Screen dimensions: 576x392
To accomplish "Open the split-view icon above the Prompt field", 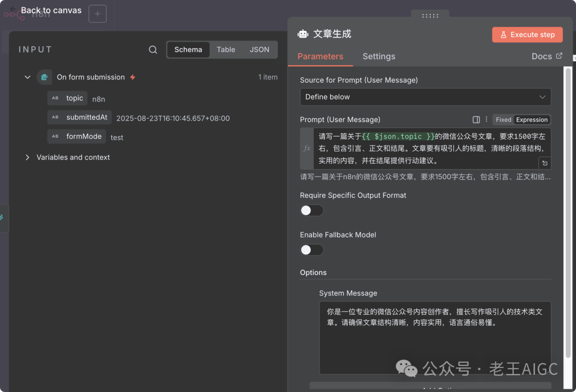I will (x=476, y=119).
